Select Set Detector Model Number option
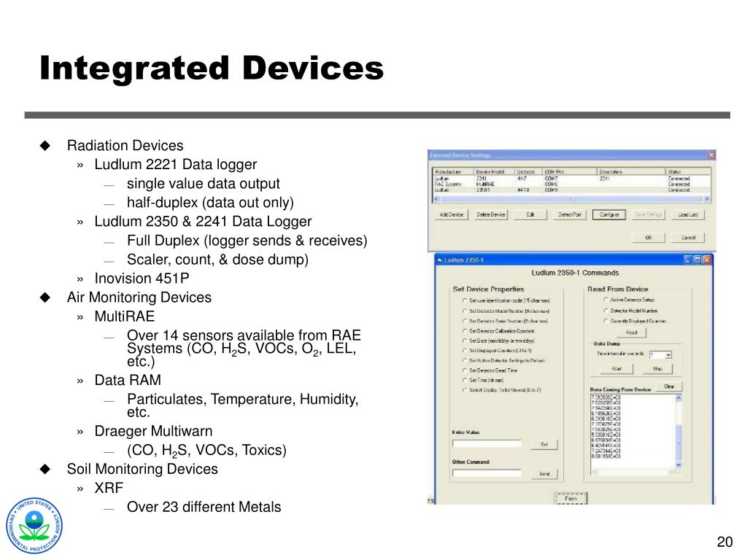This screenshot has width=747, height=560. (506, 311)
